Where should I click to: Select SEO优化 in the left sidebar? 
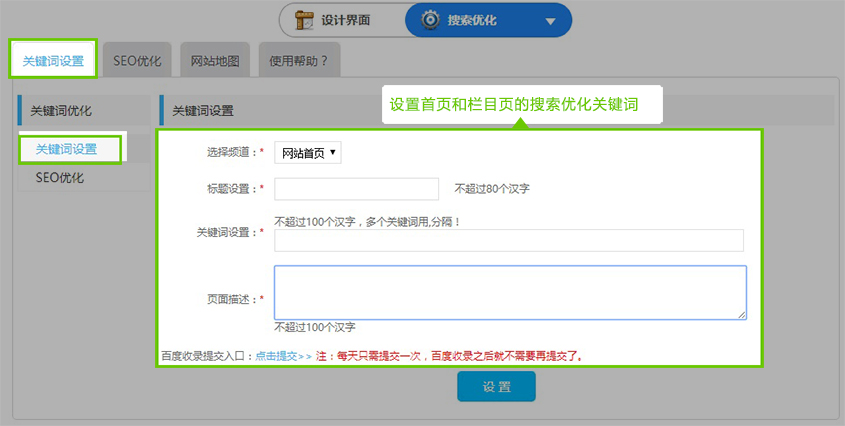60,178
